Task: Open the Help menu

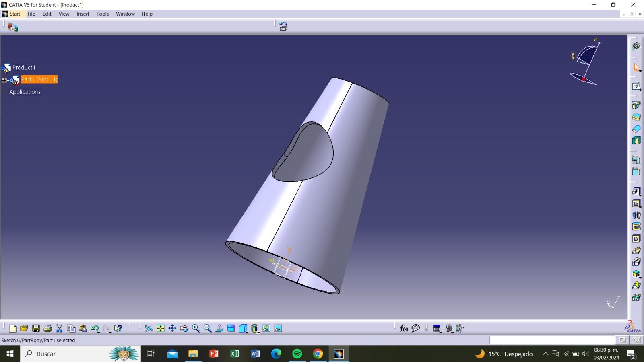Action: pos(147,14)
